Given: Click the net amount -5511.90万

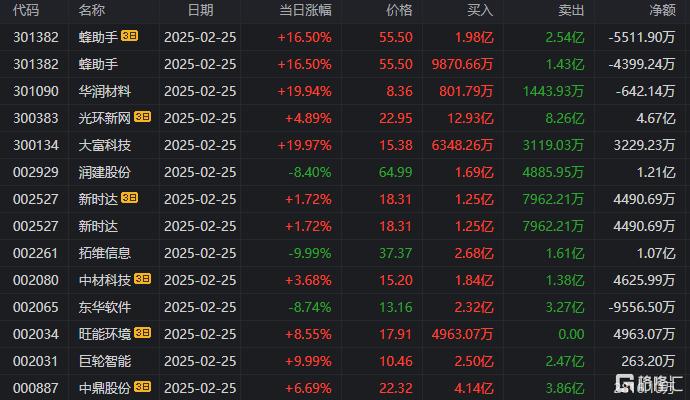Looking at the screenshot, I should [642, 37].
